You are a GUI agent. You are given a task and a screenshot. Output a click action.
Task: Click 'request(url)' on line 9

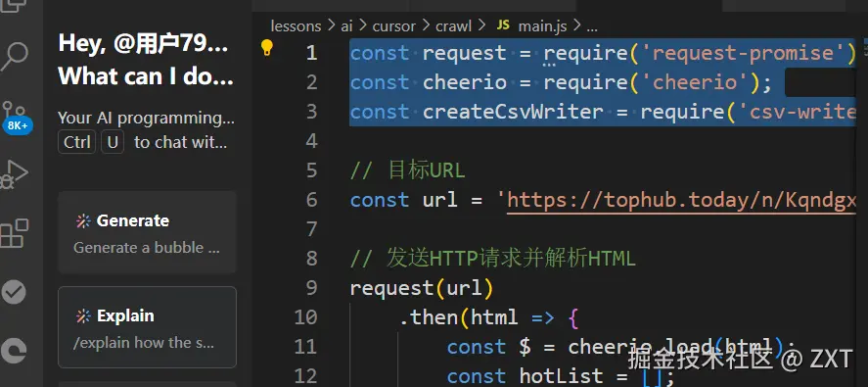click(422, 289)
